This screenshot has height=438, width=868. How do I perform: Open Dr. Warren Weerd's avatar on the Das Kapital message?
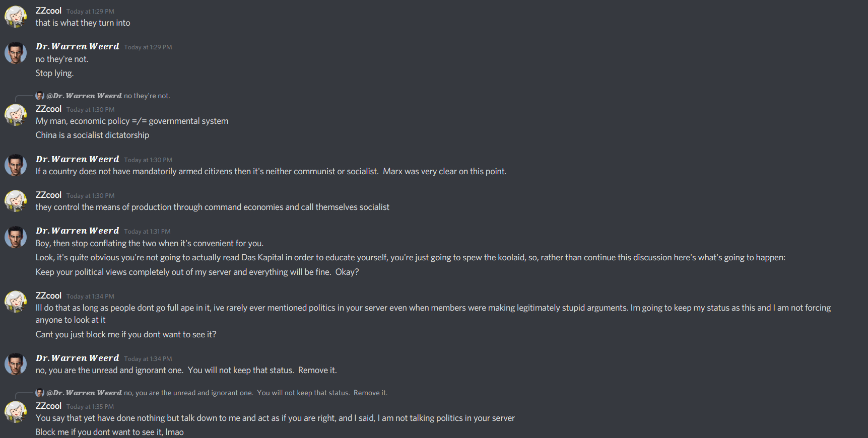[16, 237]
